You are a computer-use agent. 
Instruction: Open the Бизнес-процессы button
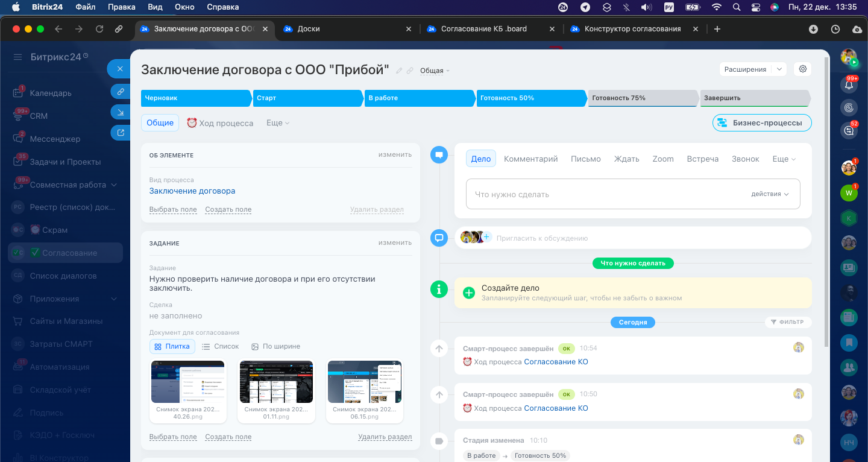(761, 123)
